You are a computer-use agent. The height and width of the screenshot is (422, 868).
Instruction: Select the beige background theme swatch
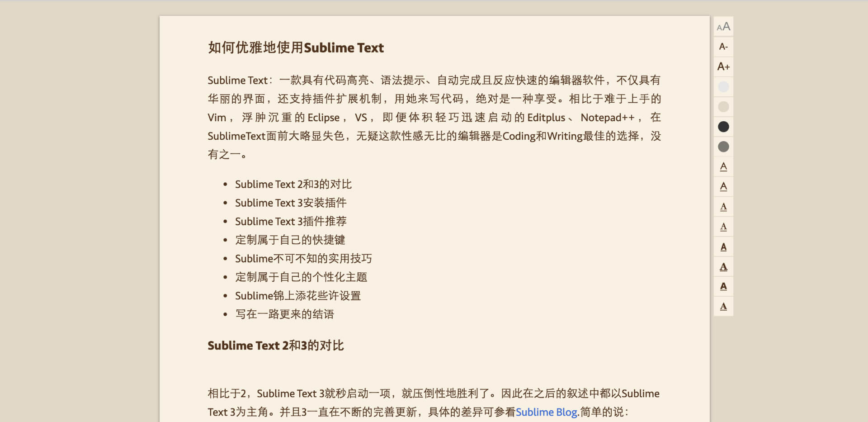pyautogui.click(x=723, y=107)
